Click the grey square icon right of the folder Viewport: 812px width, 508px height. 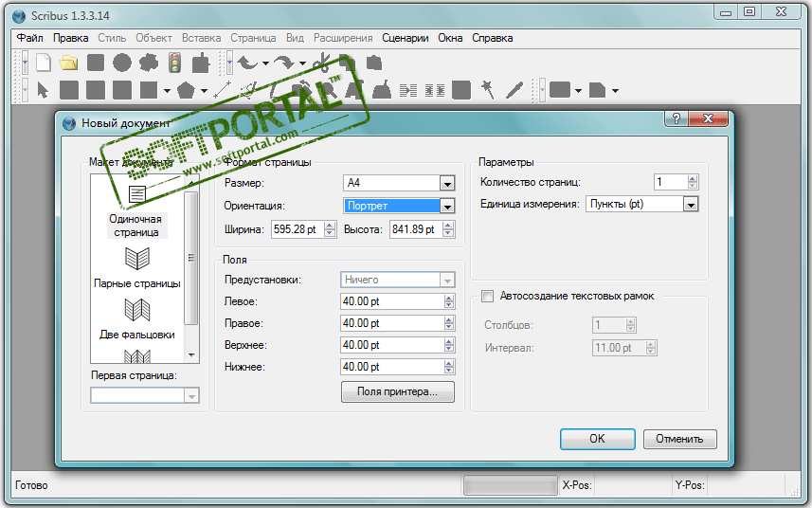(96, 63)
